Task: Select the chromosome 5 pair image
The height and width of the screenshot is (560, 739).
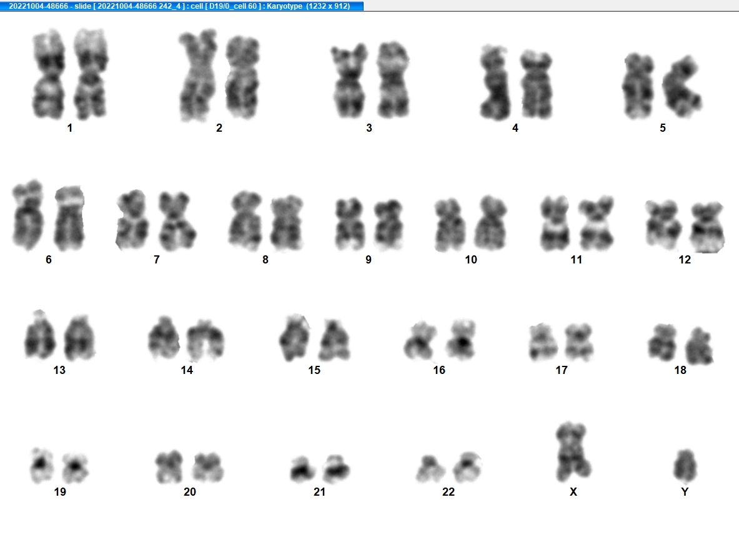Action: [x=662, y=86]
